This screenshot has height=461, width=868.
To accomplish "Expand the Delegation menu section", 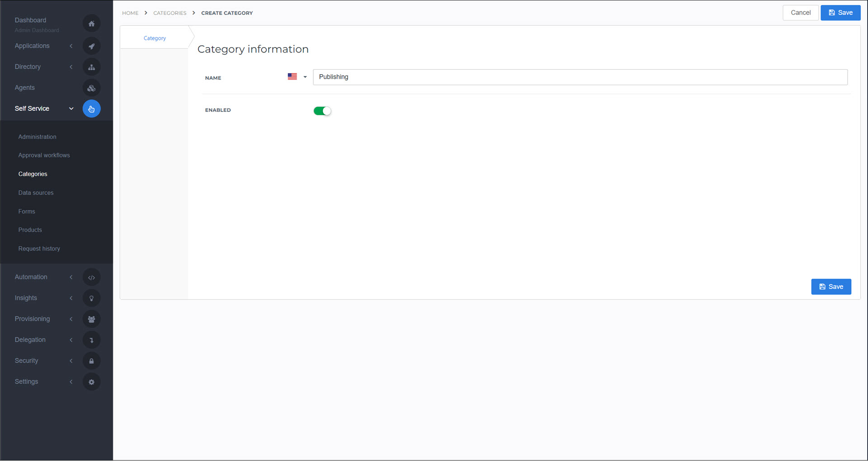I will point(71,340).
